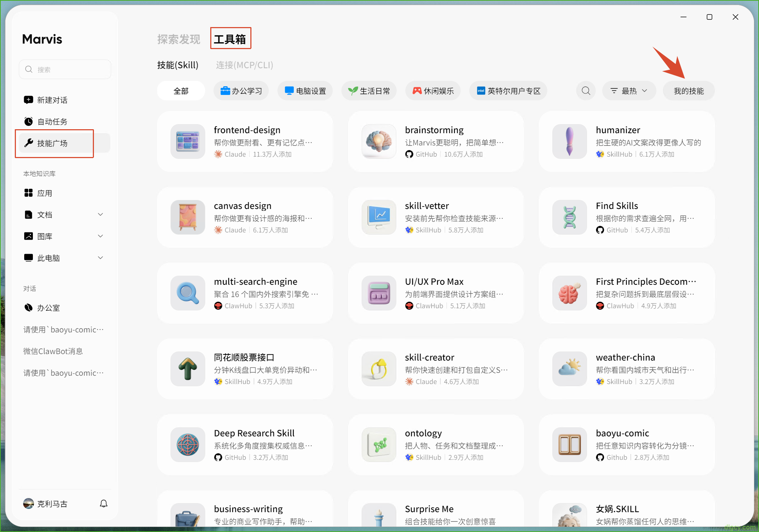Filter skills by 办公学习
This screenshot has height=532, width=759.
coord(241,91)
